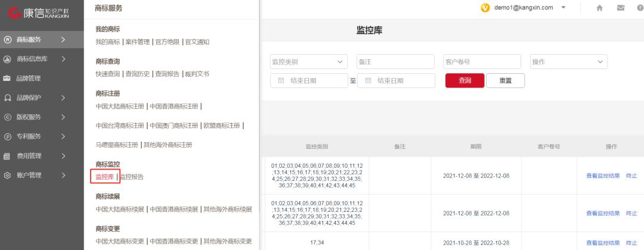Open 其他海外商标变更 link

228,241
